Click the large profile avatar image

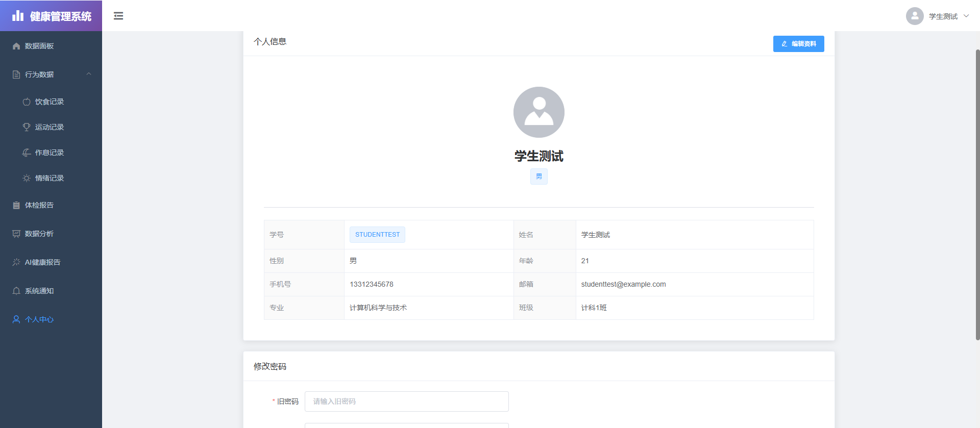[x=539, y=112]
